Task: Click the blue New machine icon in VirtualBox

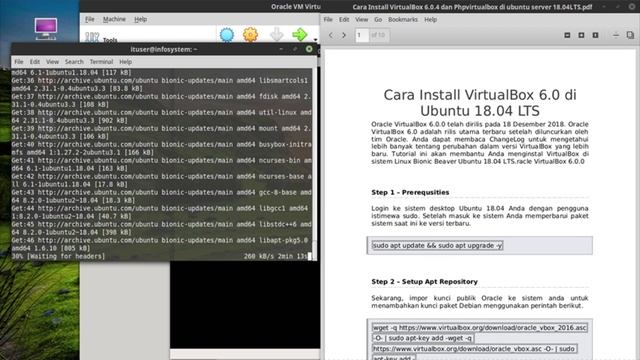Action: coord(227,35)
